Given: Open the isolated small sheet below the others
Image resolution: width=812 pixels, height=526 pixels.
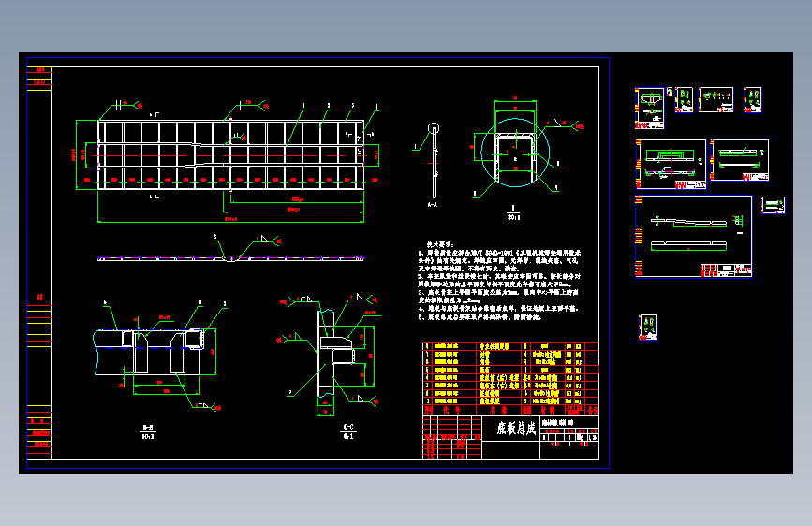Looking at the screenshot, I should coord(648,328).
